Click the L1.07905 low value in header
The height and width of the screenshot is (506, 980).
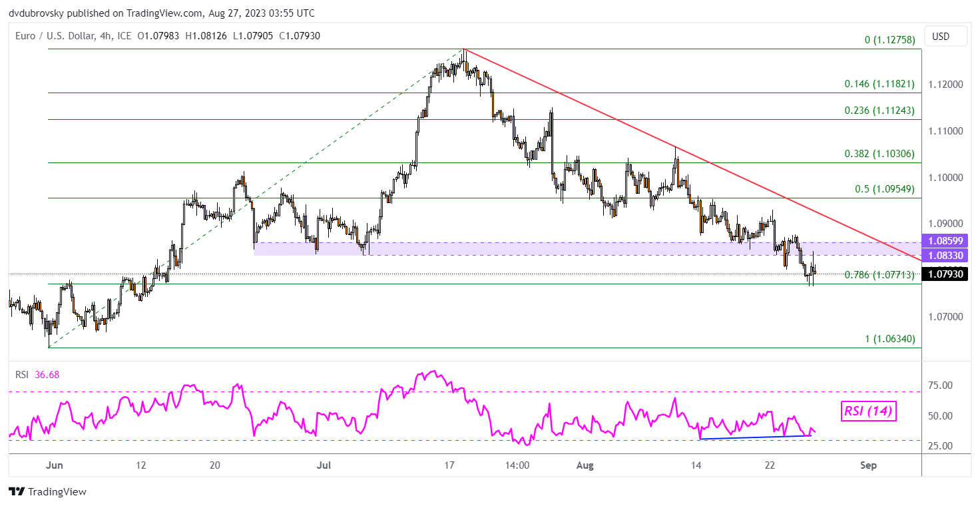tap(252, 36)
